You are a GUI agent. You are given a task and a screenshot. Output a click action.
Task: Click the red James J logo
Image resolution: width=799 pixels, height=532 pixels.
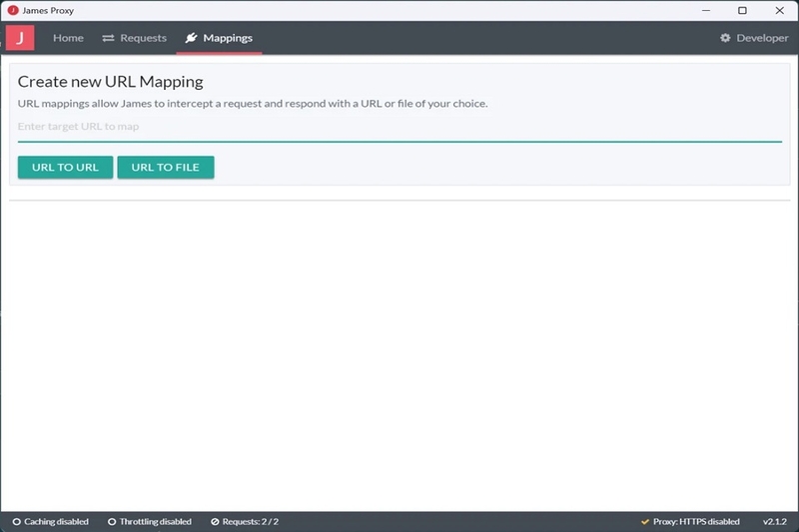[x=20, y=38]
